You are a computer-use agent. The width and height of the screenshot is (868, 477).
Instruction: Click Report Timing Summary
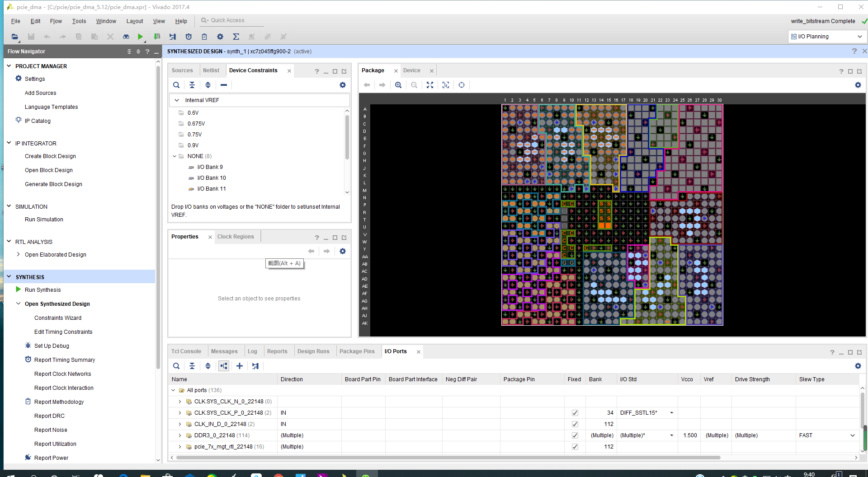coord(65,360)
